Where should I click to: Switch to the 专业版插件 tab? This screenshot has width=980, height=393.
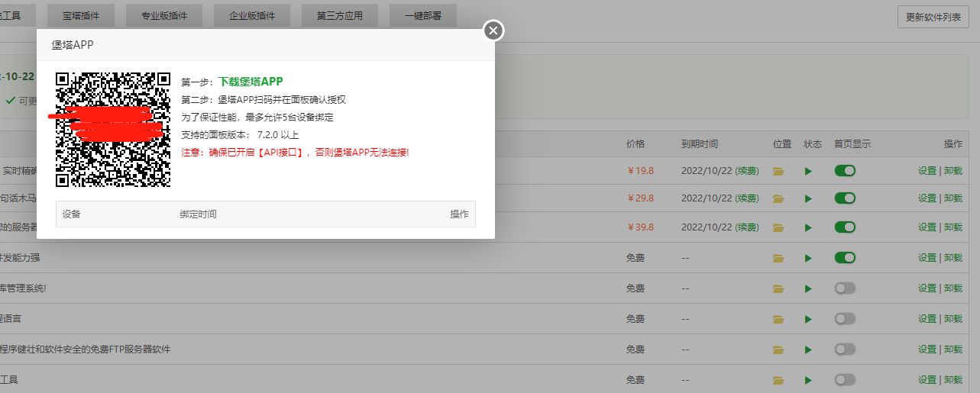pyautogui.click(x=165, y=15)
